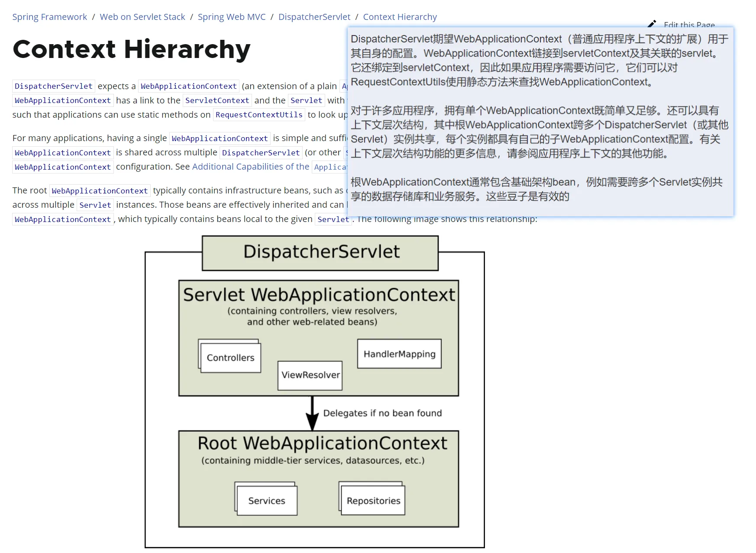Image resolution: width=756 pixels, height=553 pixels.
Task: Click the Services box in the diagram
Action: tap(266, 501)
